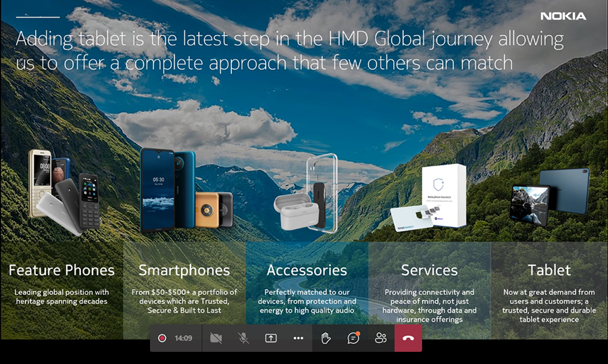Open more actions ellipsis menu
Screen dimensions: 608x364
coord(298,338)
